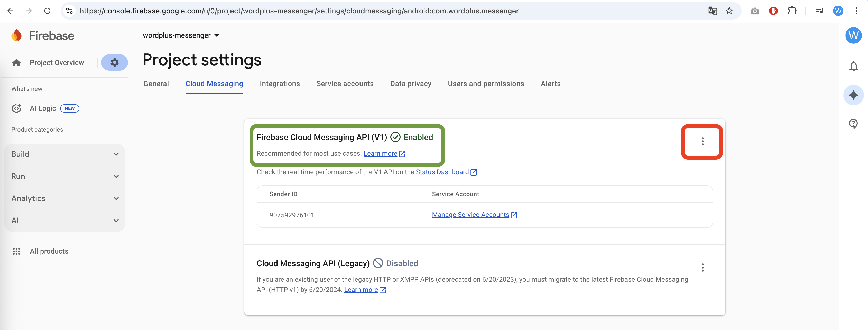
Task: Open V1 API three-dot options menu
Action: 703,141
